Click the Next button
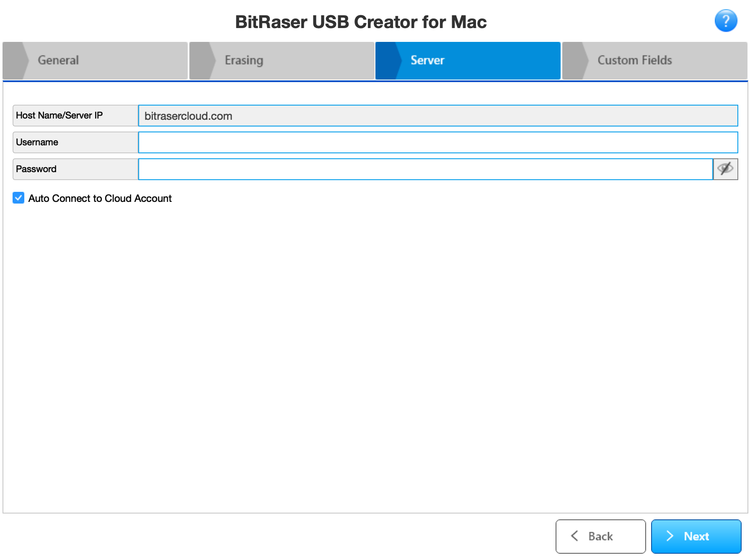750x560 pixels. pos(696,536)
